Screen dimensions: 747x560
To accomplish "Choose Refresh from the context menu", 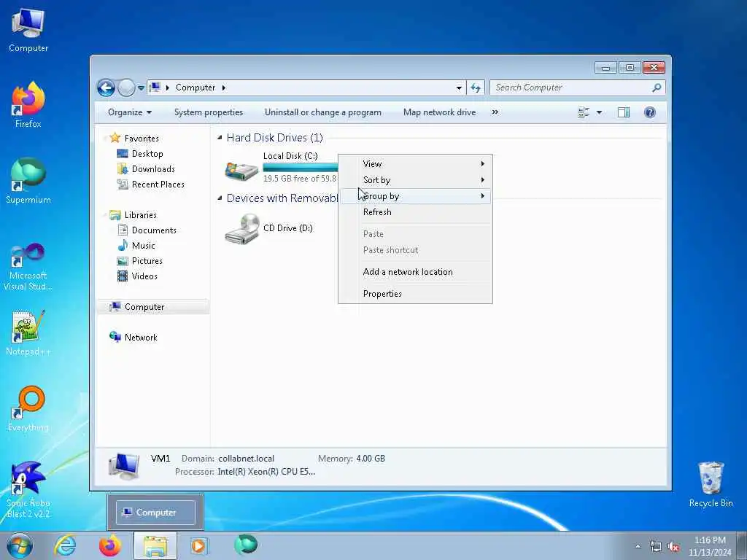I will pos(415,212).
